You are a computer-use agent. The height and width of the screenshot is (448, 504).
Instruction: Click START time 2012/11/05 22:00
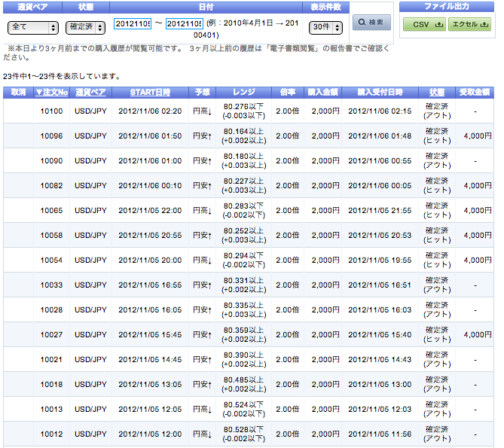coord(150,211)
